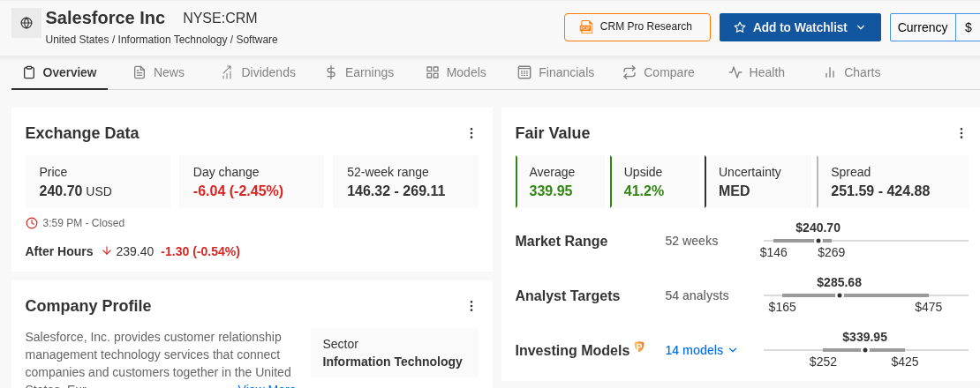Image resolution: width=980 pixels, height=388 pixels.
Task: Expand the Add to Watchlist dropdown chevron
Action: (x=861, y=27)
